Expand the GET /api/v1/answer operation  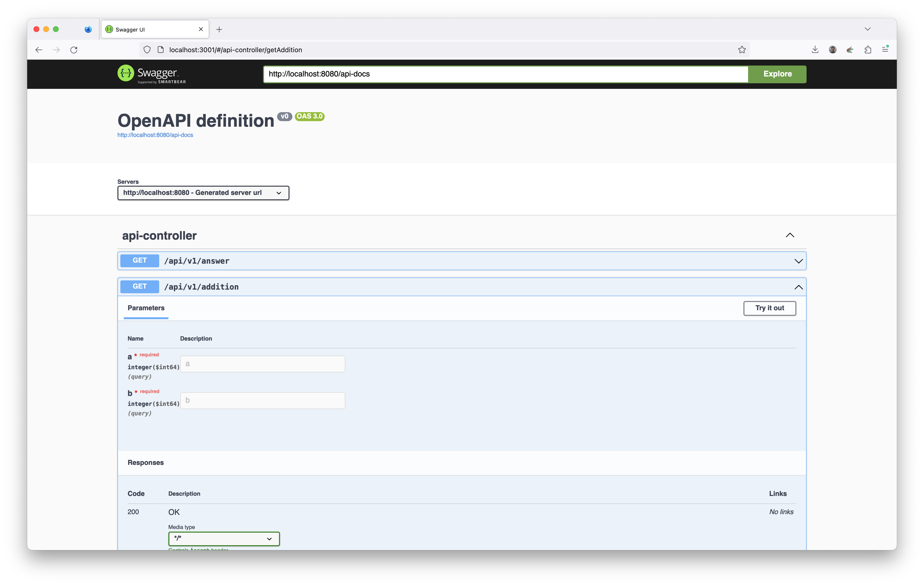pyautogui.click(x=798, y=261)
